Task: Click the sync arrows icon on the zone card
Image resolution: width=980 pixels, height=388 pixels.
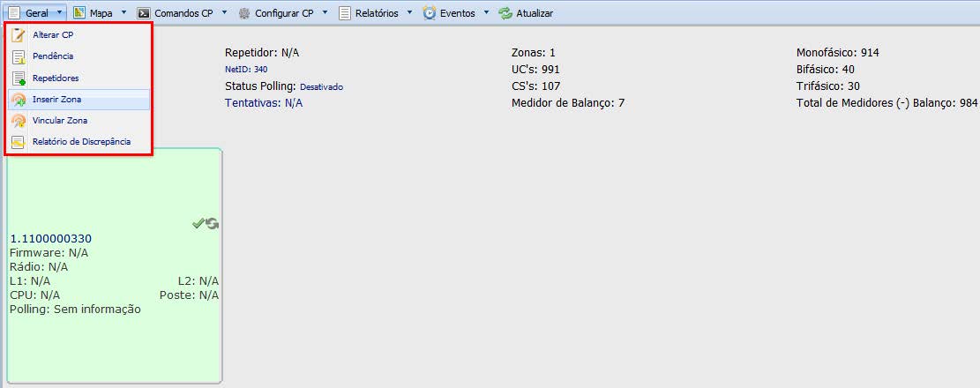Action: pos(213,224)
